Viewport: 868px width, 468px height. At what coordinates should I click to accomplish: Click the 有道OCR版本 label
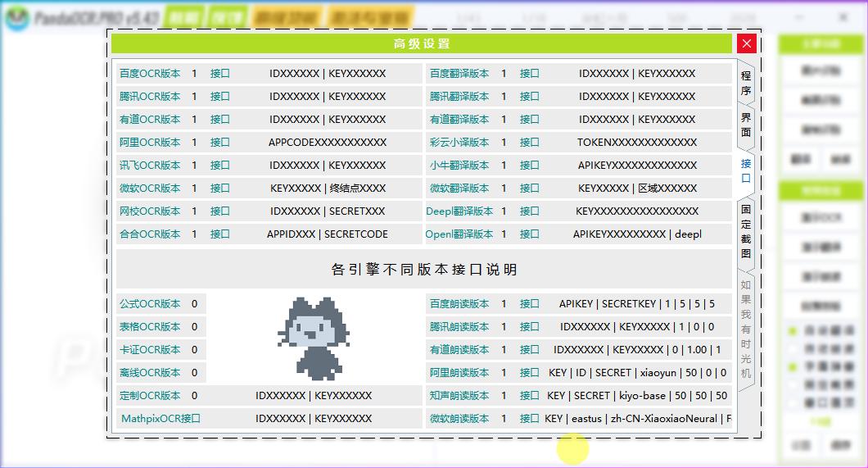click(150, 119)
